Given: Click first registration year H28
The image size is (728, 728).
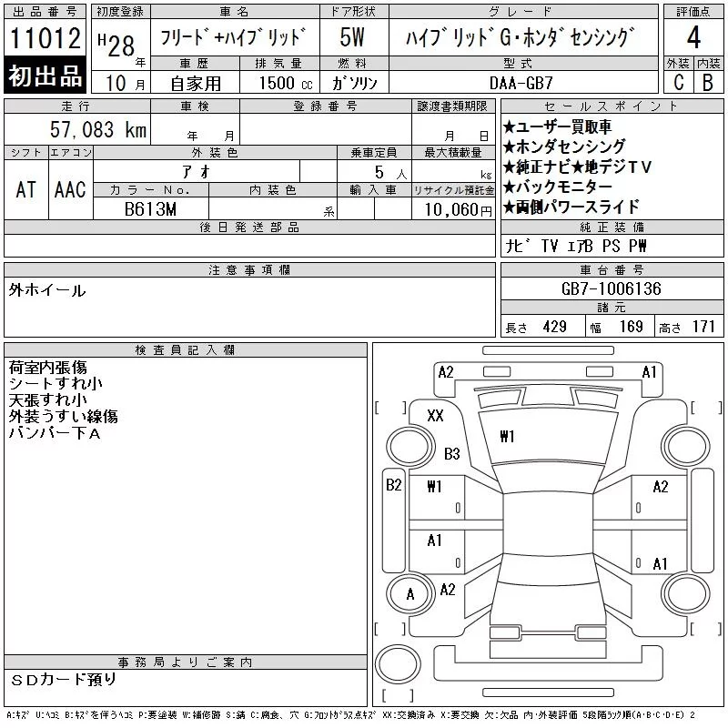Looking at the screenshot, I should pos(116,45).
